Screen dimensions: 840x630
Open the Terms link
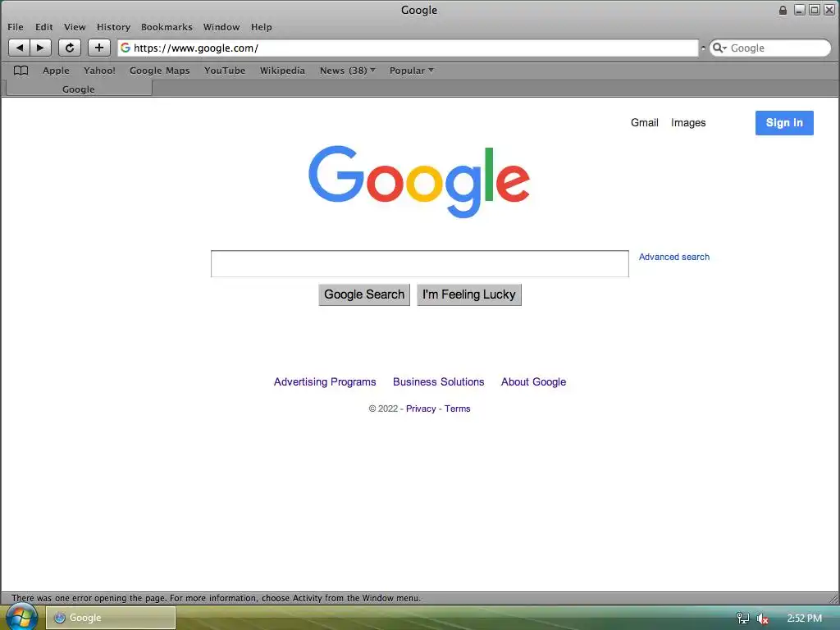458,409
